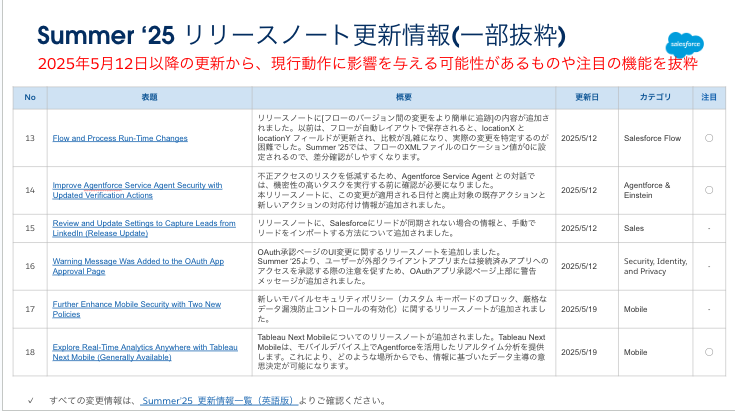Open Warning Message OAuth App Approval link

[138, 266]
